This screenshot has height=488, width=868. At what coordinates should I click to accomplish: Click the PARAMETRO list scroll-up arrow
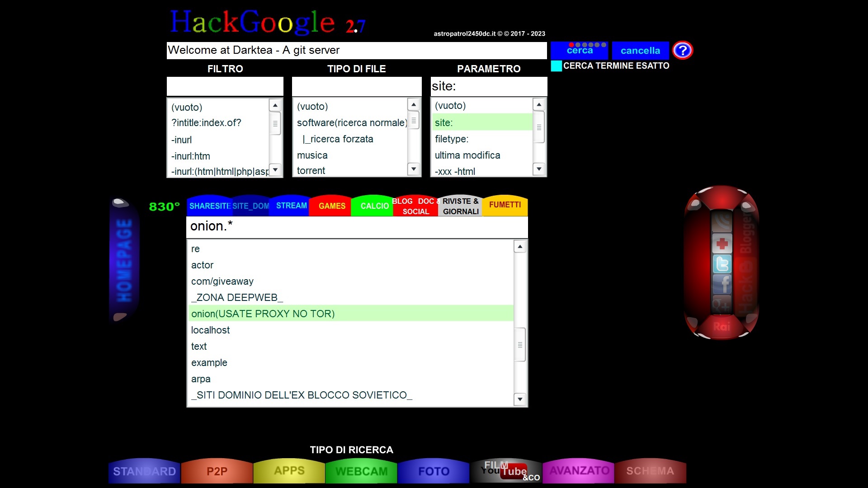tap(538, 104)
